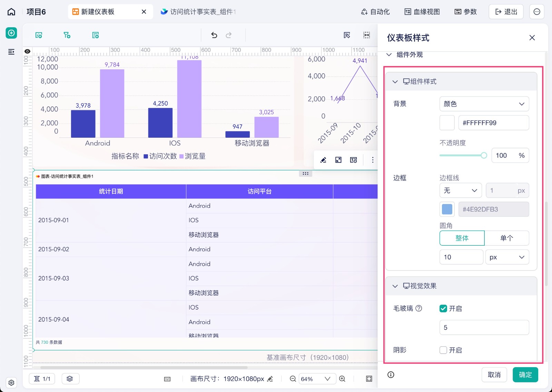Click the selection pointer tool icon
The height and width of the screenshot is (392, 552).
tap(347, 35)
